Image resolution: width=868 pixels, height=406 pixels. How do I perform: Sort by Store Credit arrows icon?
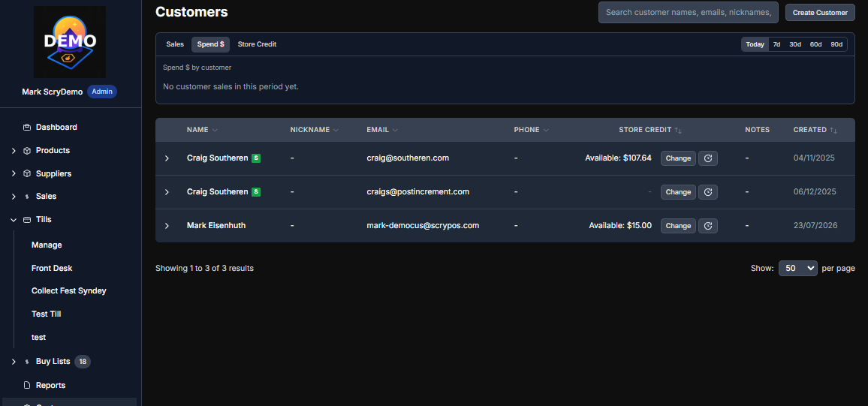tap(678, 130)
